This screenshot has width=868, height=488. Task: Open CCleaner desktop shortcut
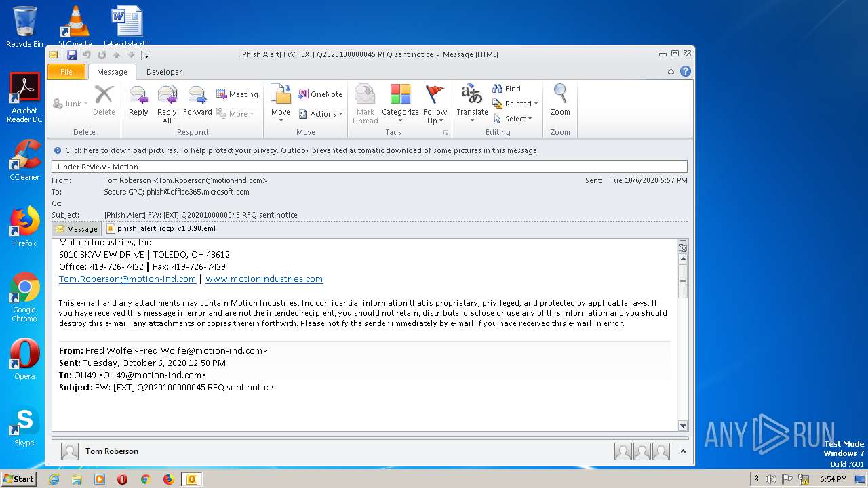tap(24, 160)
